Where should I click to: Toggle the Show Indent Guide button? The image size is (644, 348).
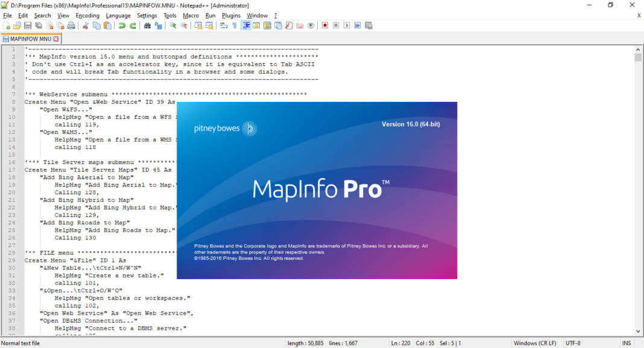pyautogui.click(x=245, y=25)
